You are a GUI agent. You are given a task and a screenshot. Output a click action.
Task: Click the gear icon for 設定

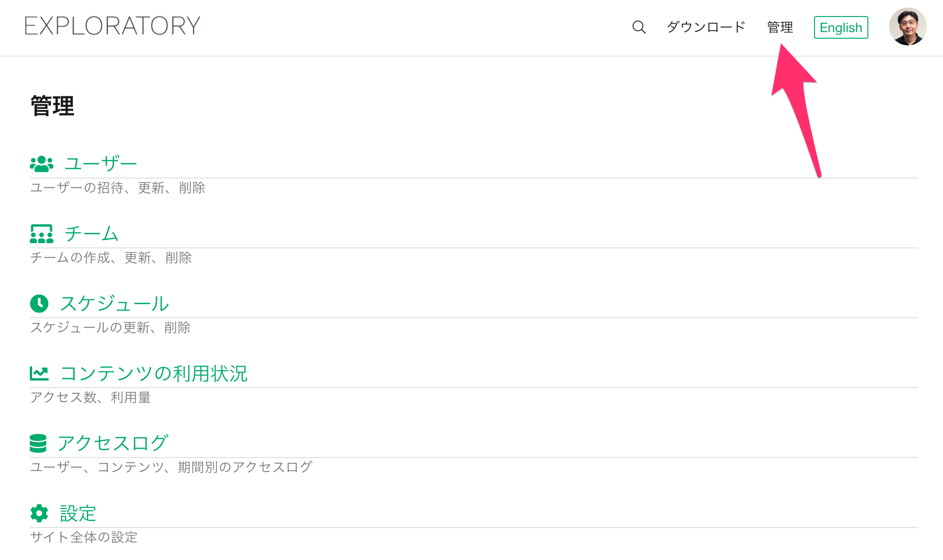point(39,513)
